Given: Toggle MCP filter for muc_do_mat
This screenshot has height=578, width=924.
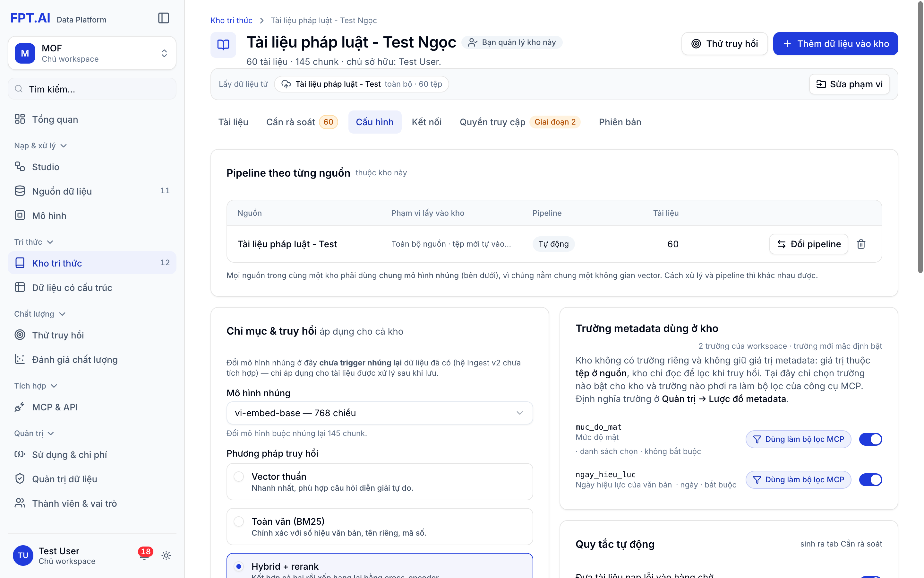Looking at the screenshot, I should 798,439.
